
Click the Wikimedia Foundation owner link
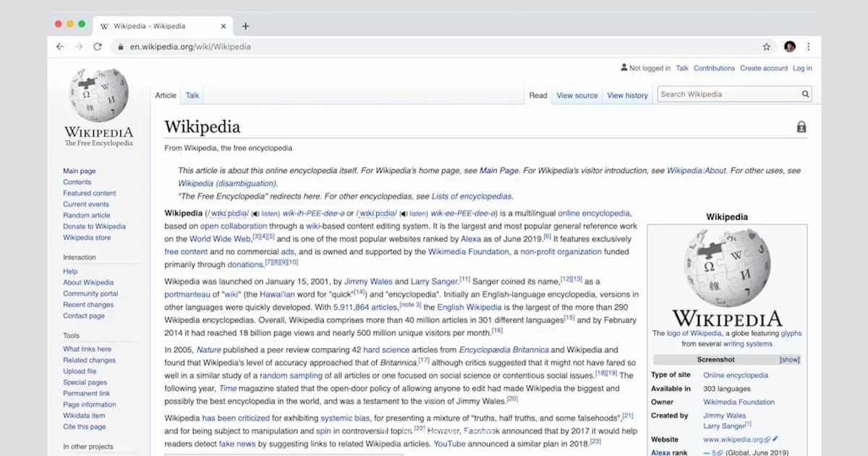point(739,402)
